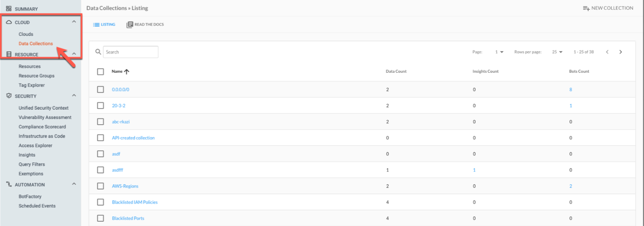The image size is (644, 226).
Task: Check the Blacklisted IAM Policies checkbox
Action: (x=100, y=202)
